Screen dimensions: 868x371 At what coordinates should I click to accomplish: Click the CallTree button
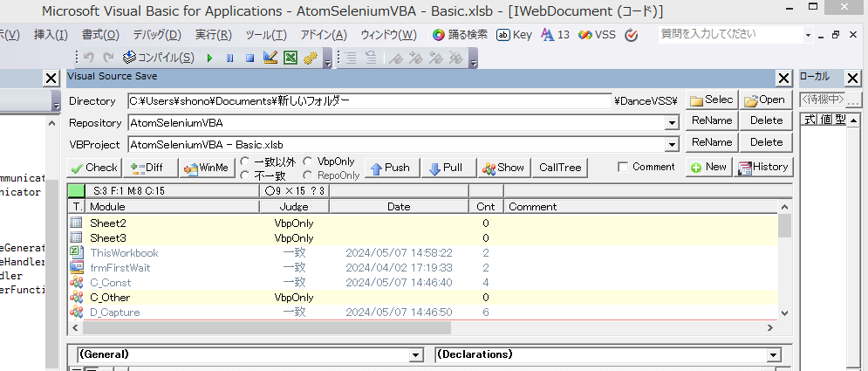pyautogui.click(x=560, y=168)
